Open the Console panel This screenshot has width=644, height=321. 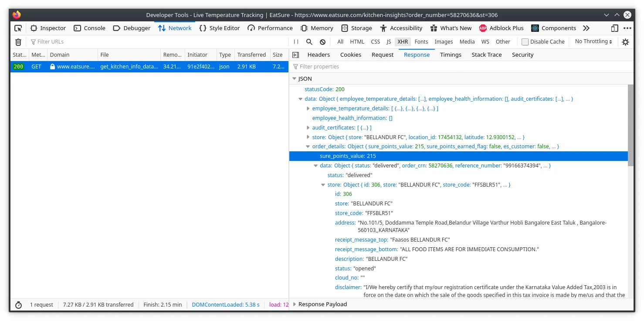[x=89, y=28]
